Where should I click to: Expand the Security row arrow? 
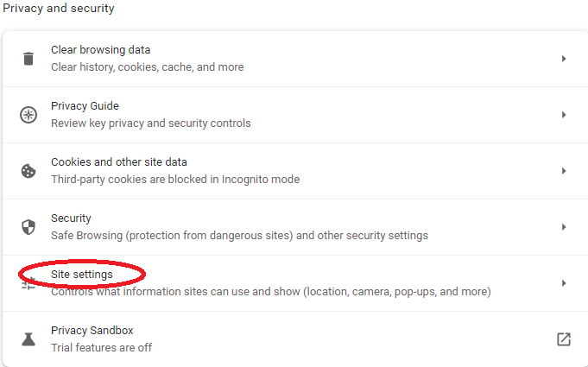564,227
